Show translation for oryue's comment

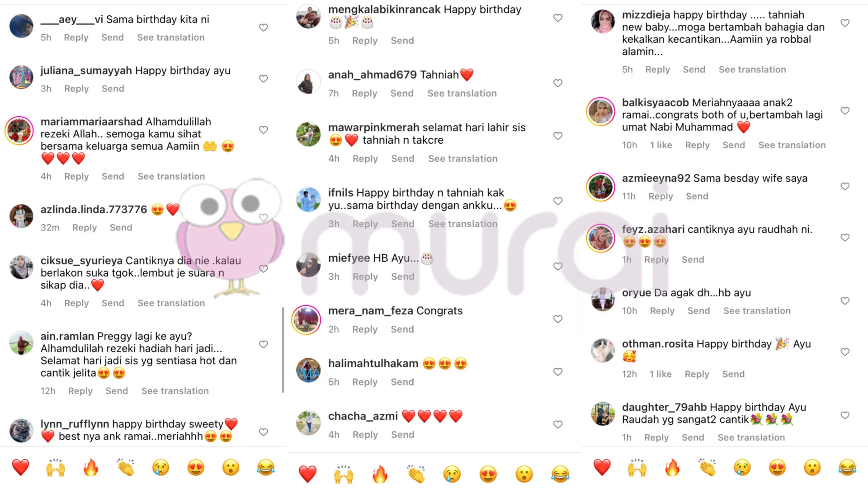pos(757,311)
